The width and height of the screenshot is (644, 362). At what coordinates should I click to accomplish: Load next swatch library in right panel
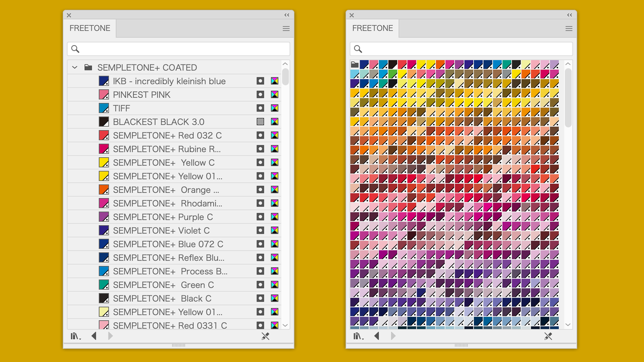tap(393, 336)
